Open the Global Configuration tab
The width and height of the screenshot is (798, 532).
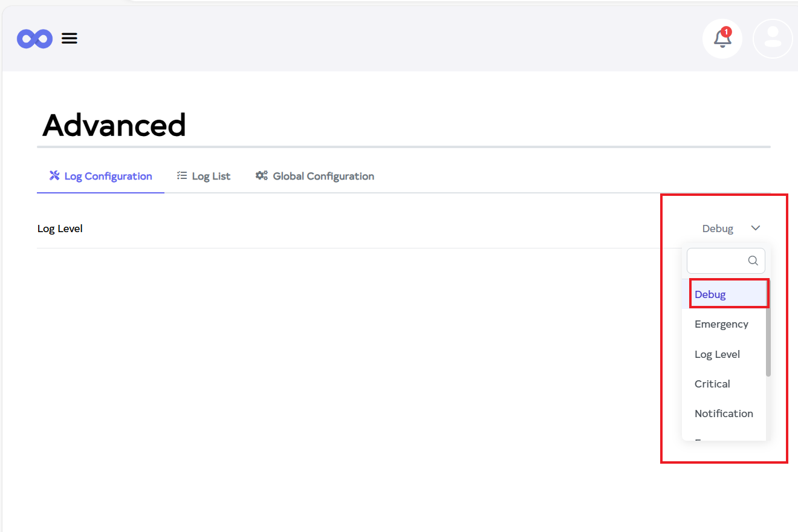coord(323,177)
